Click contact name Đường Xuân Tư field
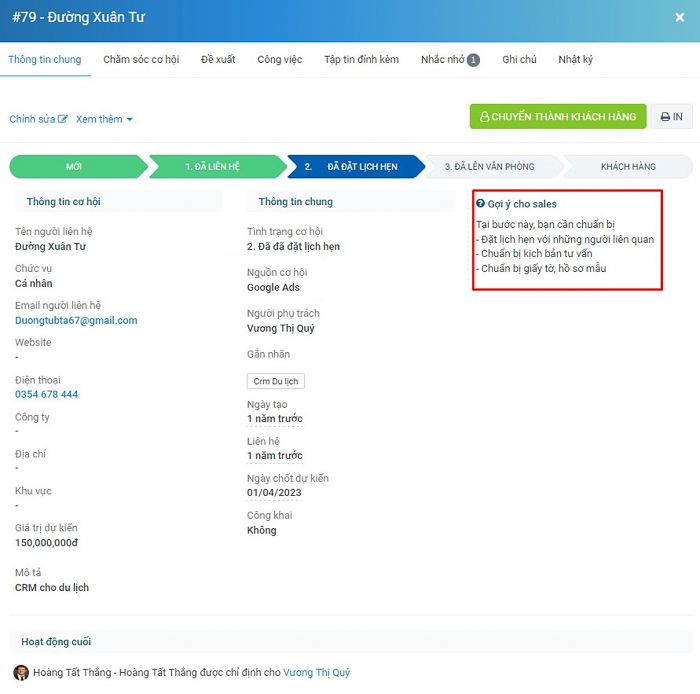This screenshot has width=700, height=694. tap(50, 246)
